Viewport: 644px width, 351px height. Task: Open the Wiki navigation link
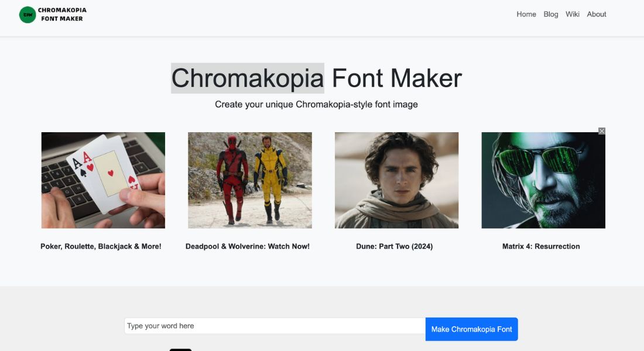click(573, 14)
